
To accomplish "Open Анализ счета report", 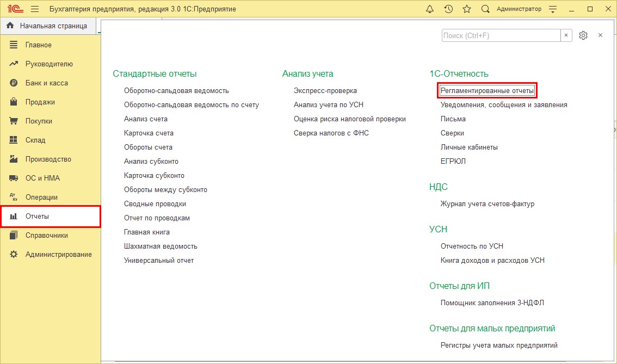I will tap(146, 119).
